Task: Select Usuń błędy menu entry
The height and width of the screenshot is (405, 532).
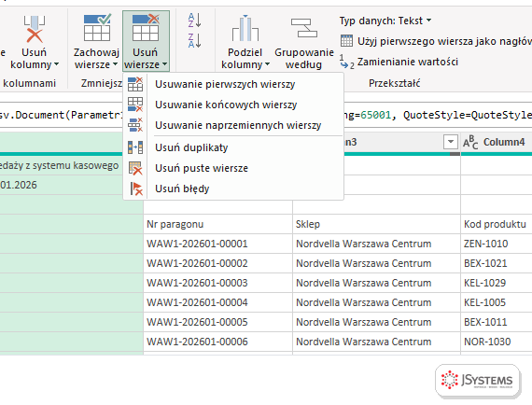Action: click(233, 189)
